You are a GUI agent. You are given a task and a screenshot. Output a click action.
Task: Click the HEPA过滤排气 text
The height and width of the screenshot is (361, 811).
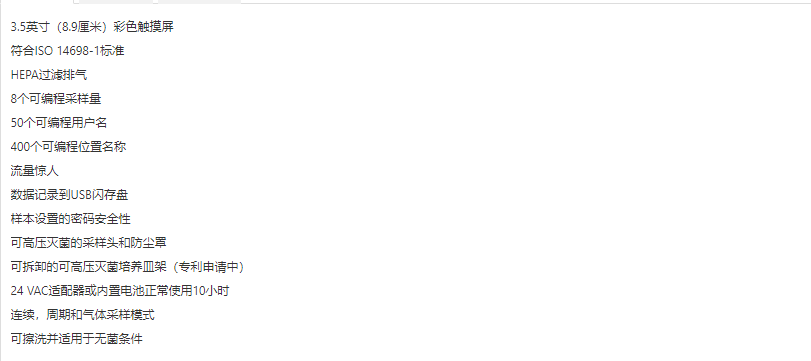click(x=49, y=75)
